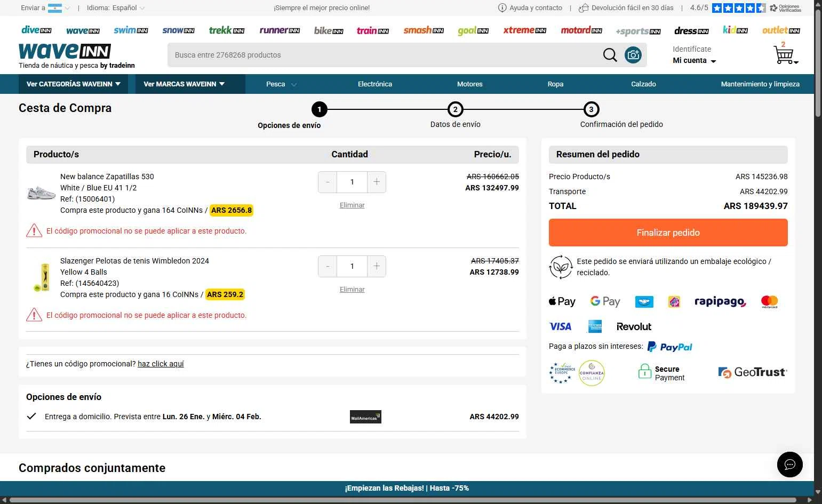Open the goalinn store logo
The image size is (822, 504).
473,30
